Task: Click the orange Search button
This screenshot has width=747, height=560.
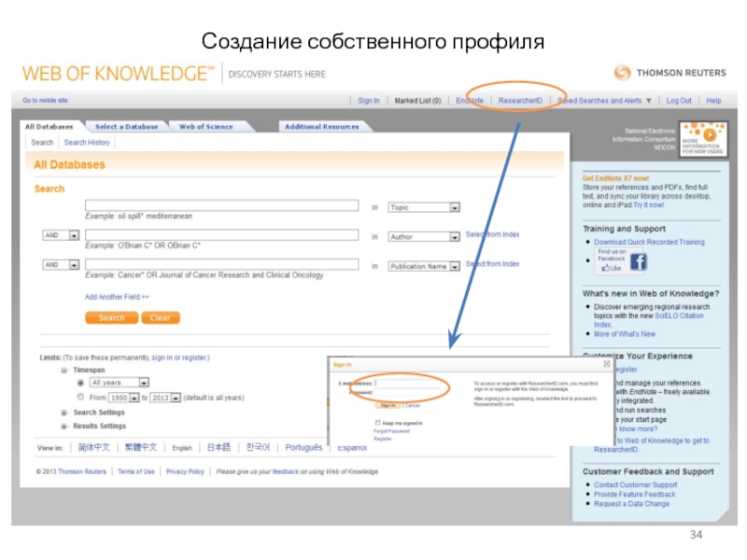Action: [111, 317]
